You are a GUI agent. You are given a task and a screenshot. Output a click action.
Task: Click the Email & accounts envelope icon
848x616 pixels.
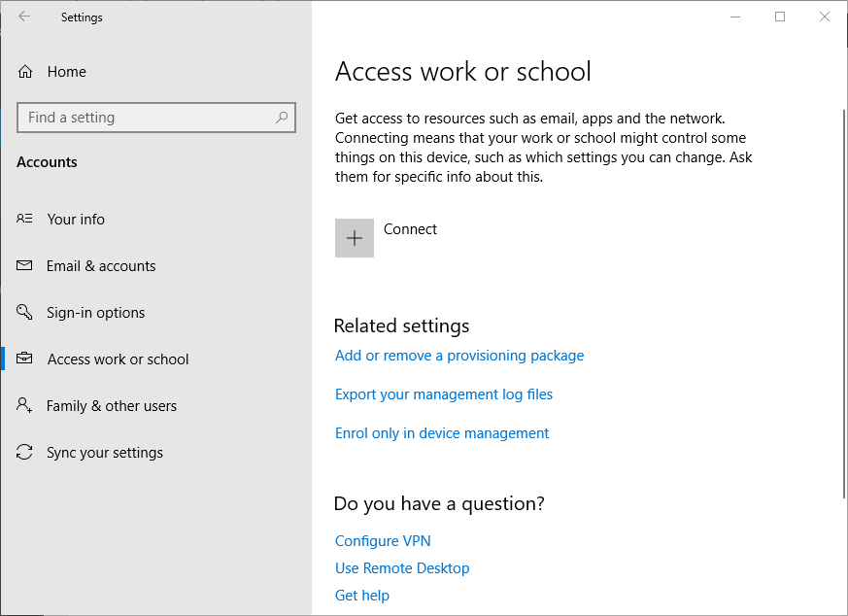pyautogui.click(x=24, y=265)
